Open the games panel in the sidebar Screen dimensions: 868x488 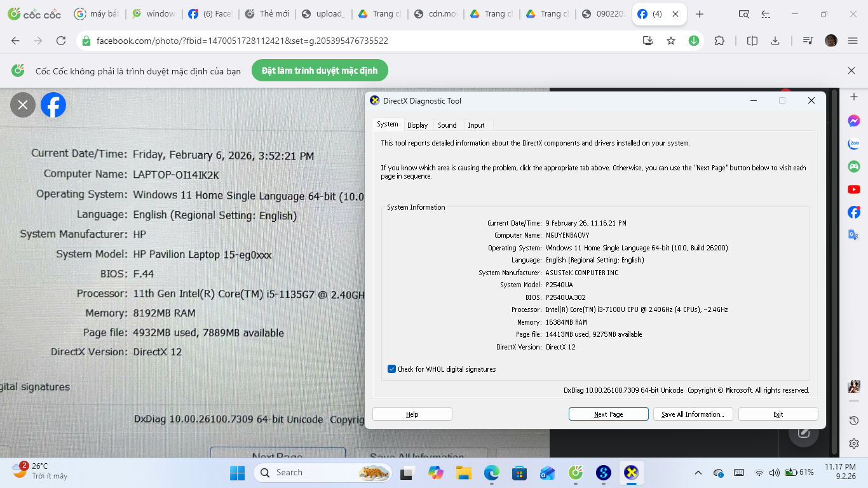pyautogui.click(x=853, y=166)
